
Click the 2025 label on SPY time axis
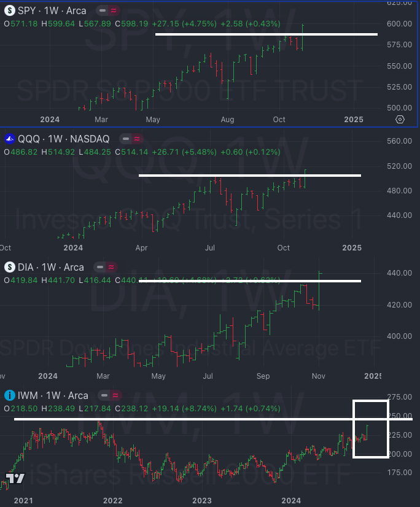pyautogui.click(x=354, y=120)
